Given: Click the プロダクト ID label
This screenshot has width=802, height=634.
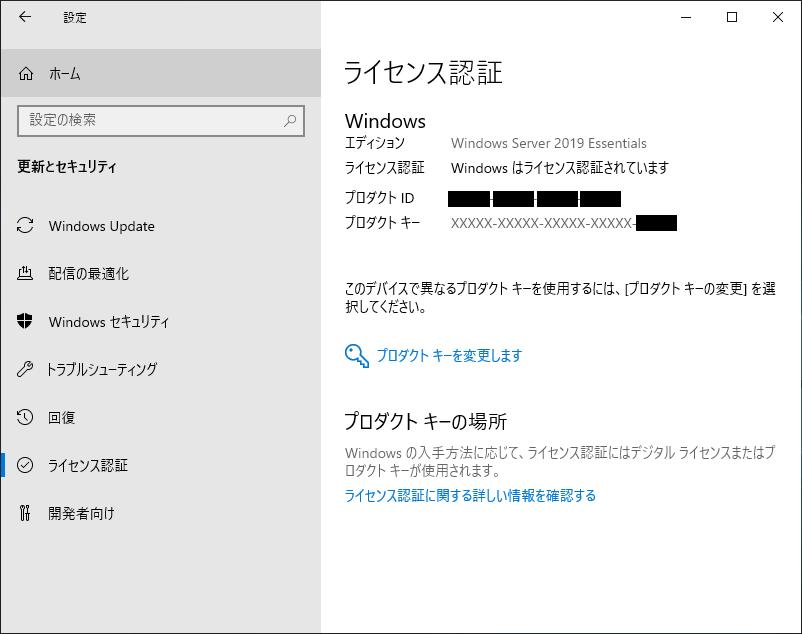Looking at the screenshot, I should 380,198.
